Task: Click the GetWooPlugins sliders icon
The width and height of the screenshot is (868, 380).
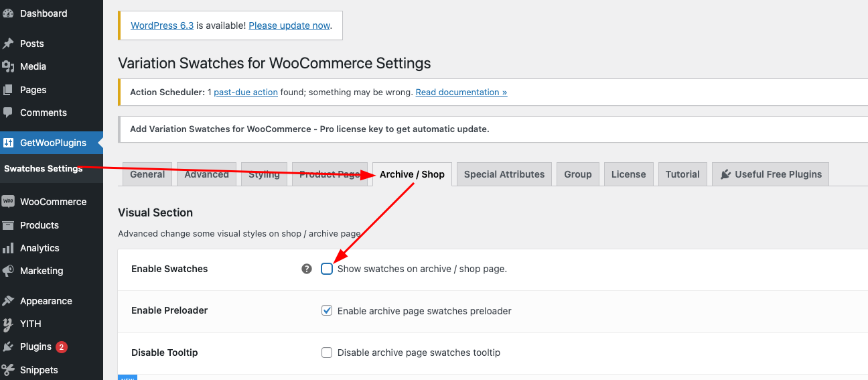Action: click(x=8, y=143)
